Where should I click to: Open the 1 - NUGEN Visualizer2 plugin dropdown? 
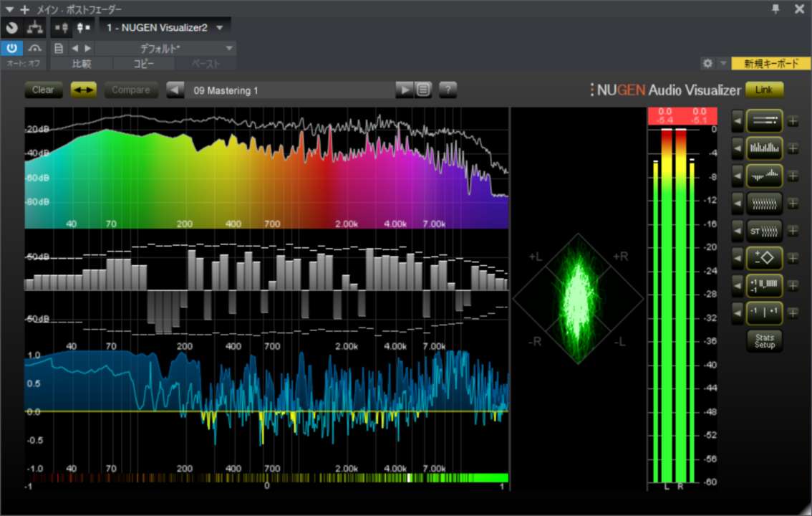165,28
